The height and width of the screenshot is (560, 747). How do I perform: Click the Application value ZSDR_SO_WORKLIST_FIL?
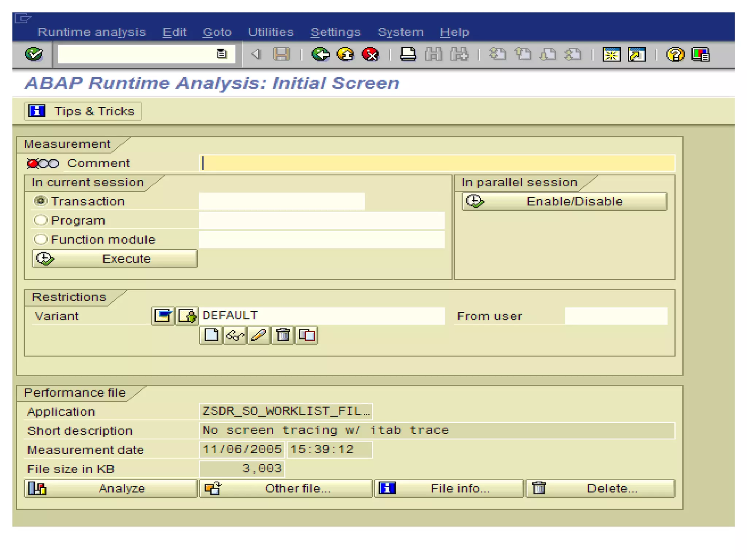(286, 411)
